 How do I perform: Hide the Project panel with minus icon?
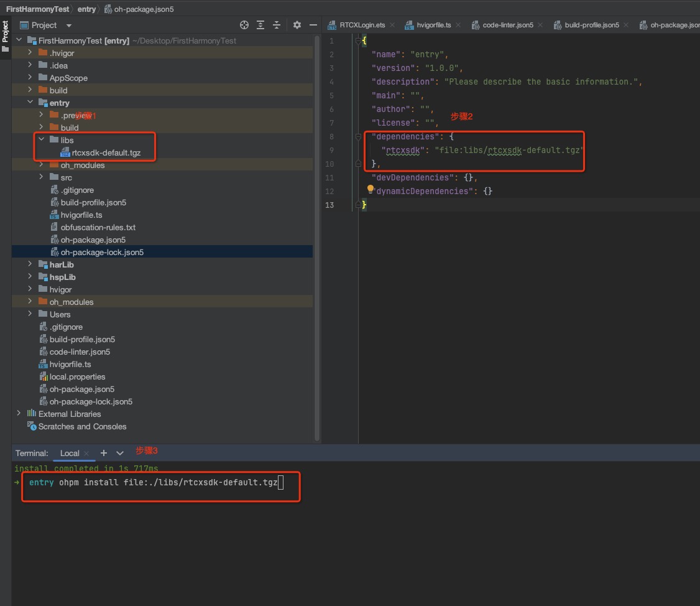(313, 25)
